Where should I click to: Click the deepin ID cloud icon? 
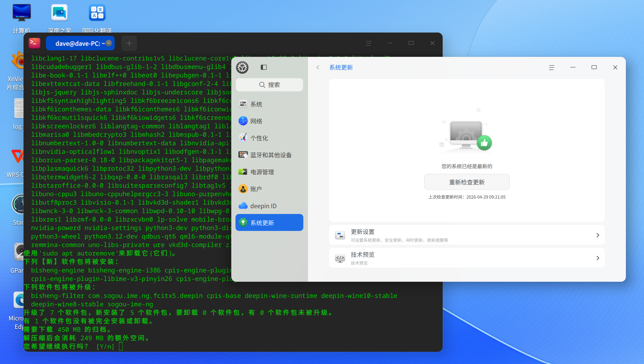[243, 206]
